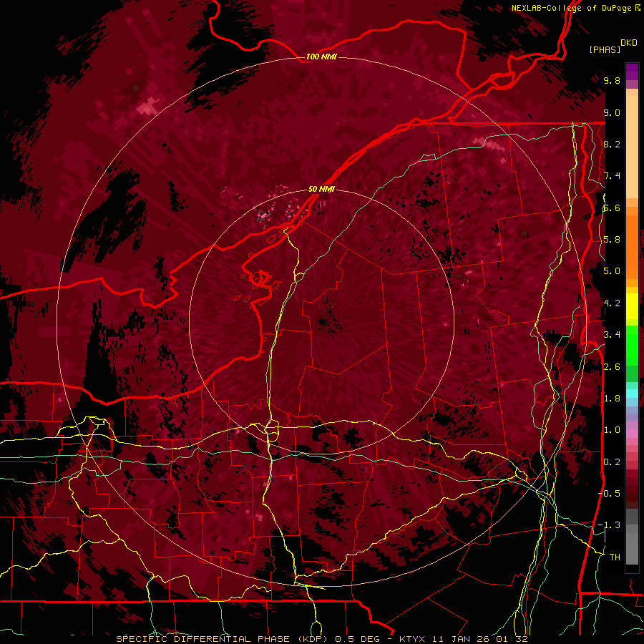Select the 1.0 value on color scale
The width and height of the screenshot is (644, 644).
pos(612,430)
